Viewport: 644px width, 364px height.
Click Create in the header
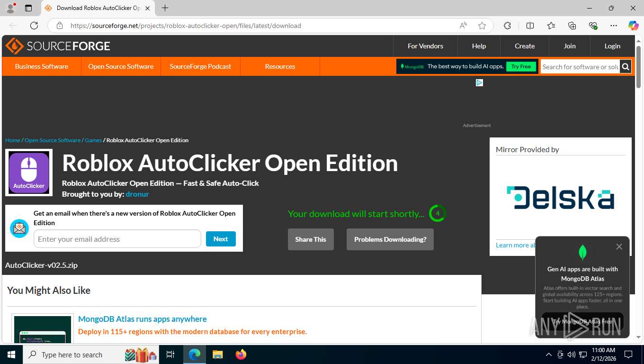[x=525, y=46]
